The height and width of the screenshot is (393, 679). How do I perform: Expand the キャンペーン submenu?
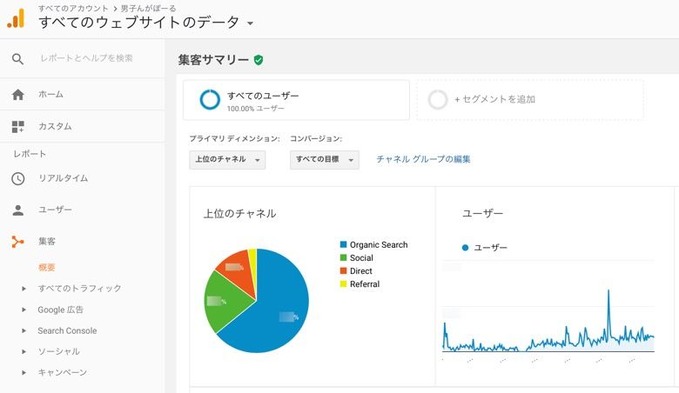coord(24,372)
